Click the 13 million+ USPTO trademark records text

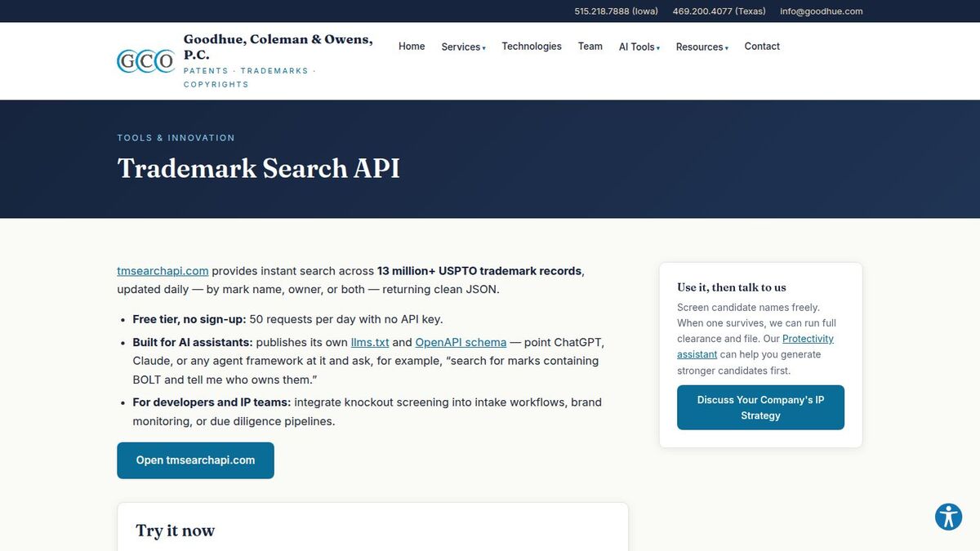point(479,271)
